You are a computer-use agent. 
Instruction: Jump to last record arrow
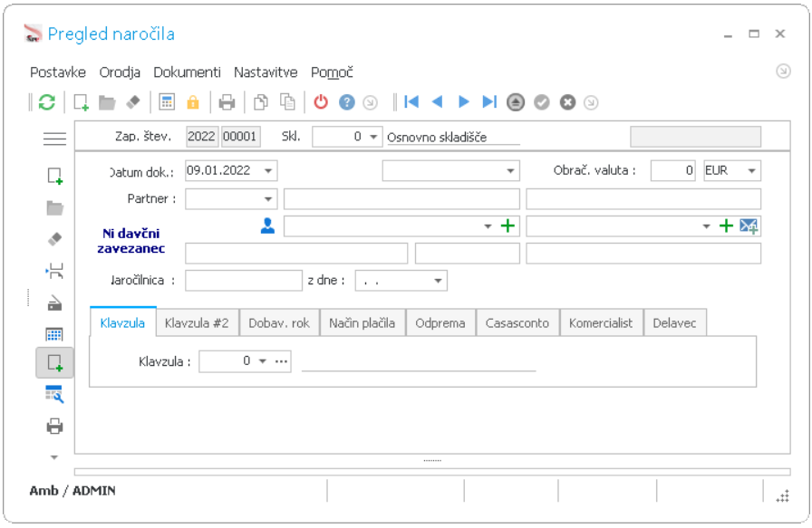tap(489, 102)
